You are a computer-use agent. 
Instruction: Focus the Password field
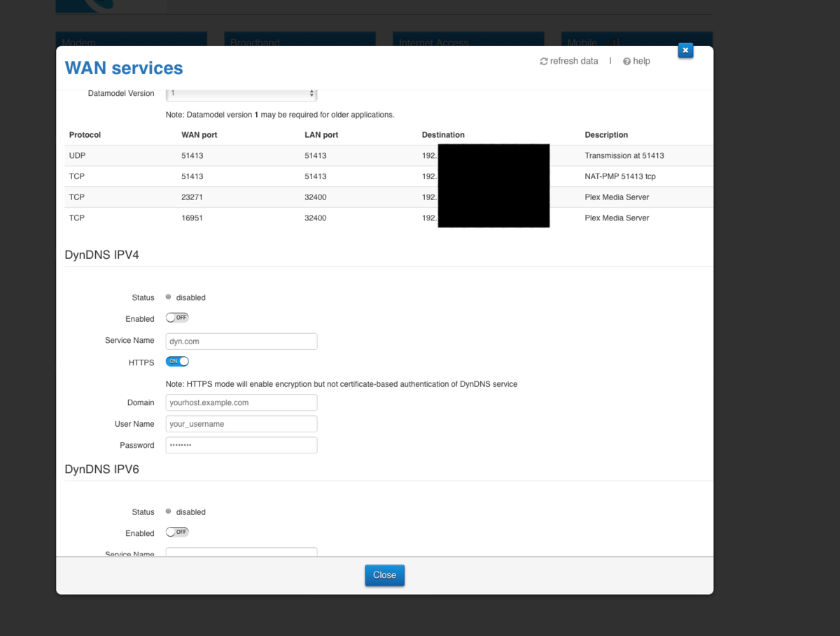(x=241, y=445)
